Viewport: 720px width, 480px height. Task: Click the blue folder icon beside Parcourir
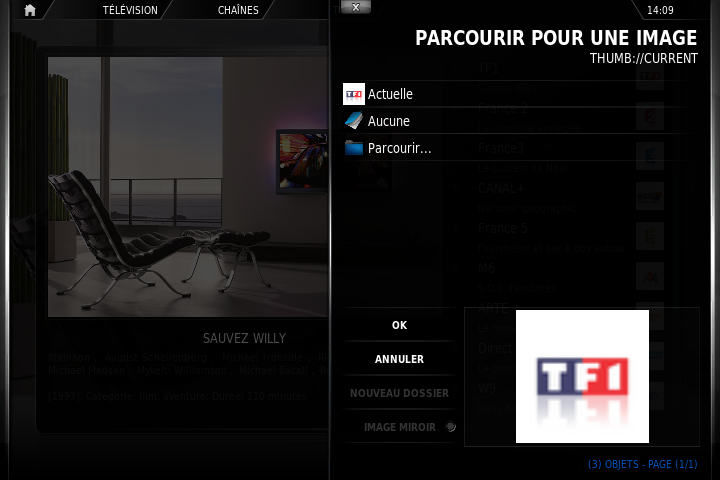coord(353,148)
